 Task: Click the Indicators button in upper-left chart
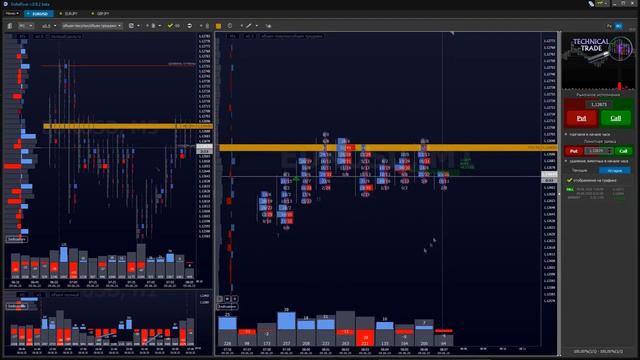click(16, 239)
